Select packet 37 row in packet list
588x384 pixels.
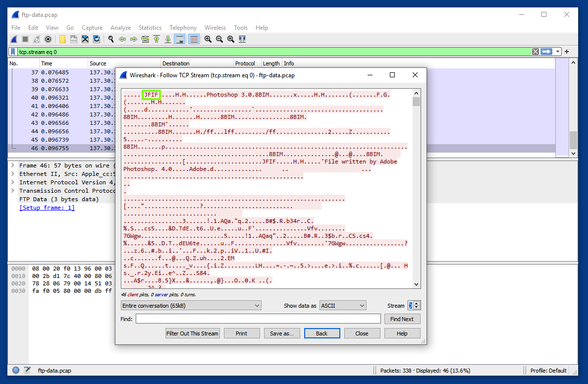(281, 72)
